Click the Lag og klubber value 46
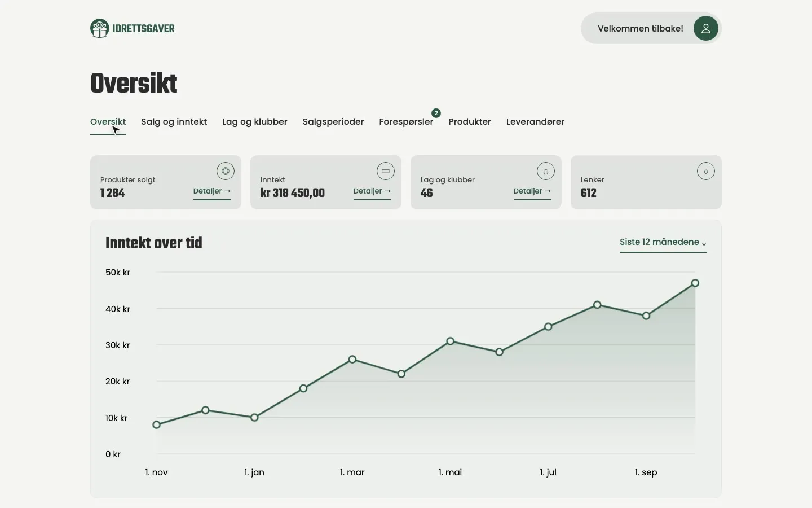Viewport: 812px width, 508px height. 427,193
